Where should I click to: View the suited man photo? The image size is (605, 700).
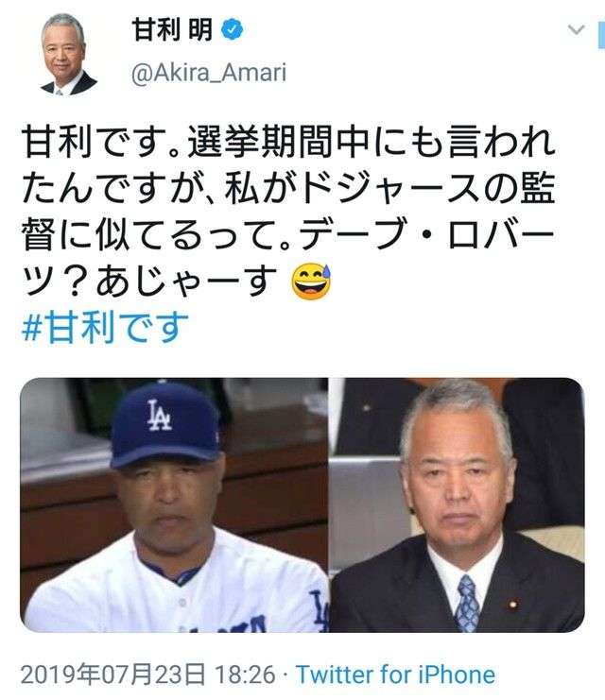[457, 504]
